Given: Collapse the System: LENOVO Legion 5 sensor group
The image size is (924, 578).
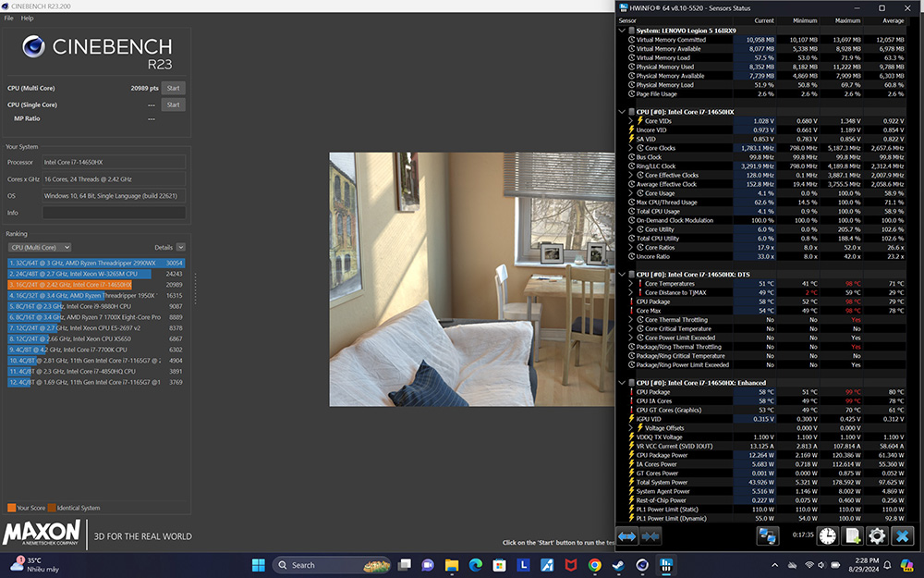Looking at the screenshot, I should pyautogui.click(x=622, y=31).
